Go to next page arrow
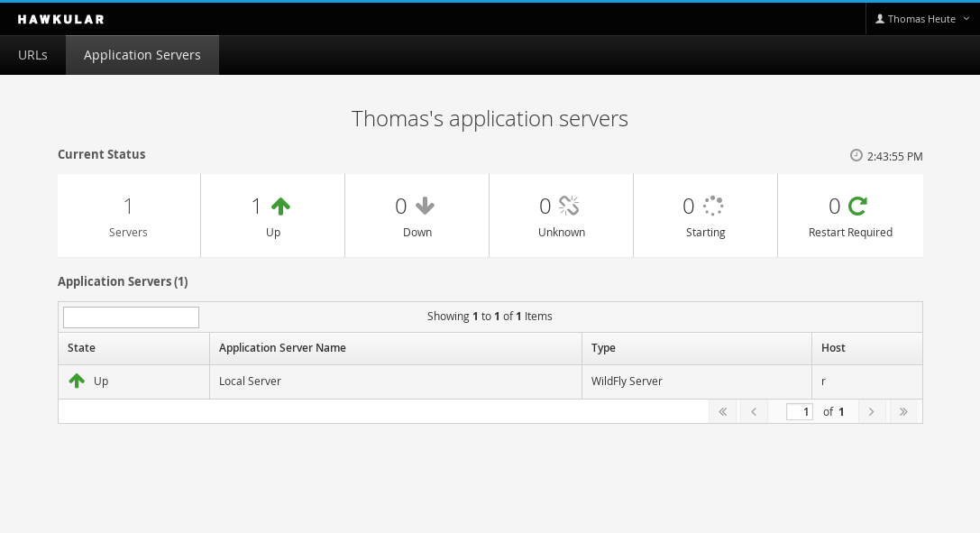 (871, 412)
